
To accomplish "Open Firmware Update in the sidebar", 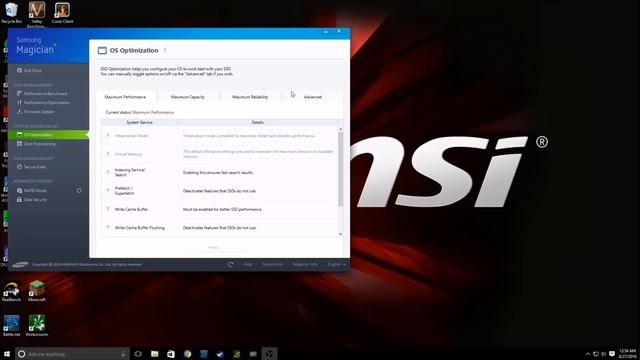I will pos(36,112).
